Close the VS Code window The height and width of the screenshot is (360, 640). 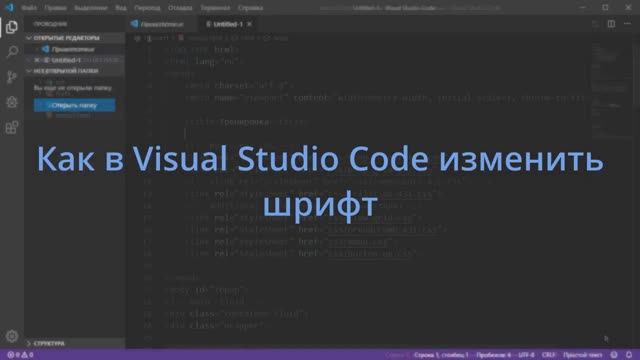click(x=628, y=7)
